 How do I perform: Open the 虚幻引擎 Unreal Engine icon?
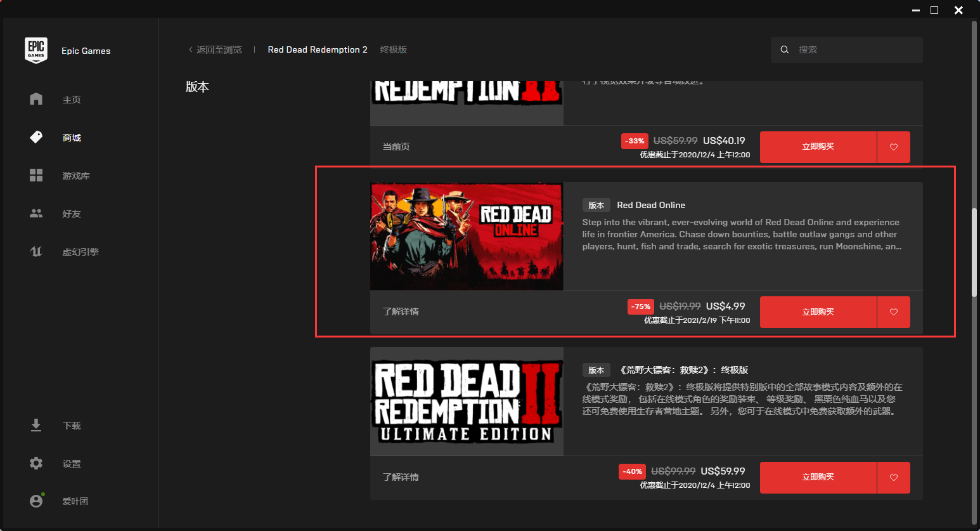click(36, 251)
